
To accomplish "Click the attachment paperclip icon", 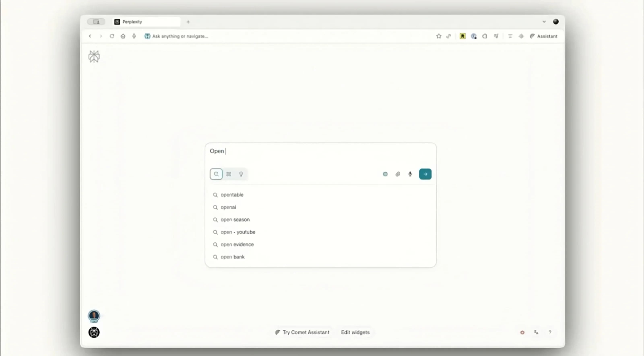I will (x=398, y=174).
